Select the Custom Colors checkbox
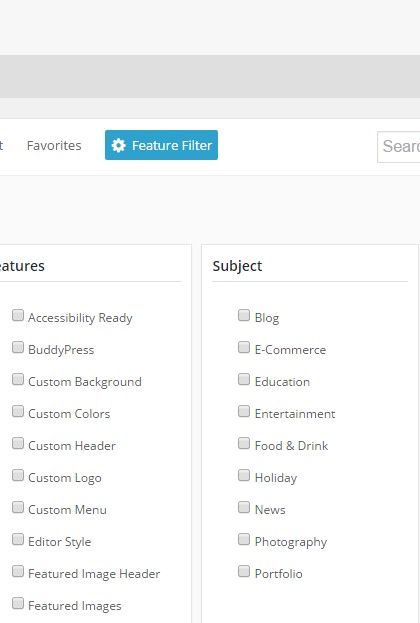 (x=18, y=411)
